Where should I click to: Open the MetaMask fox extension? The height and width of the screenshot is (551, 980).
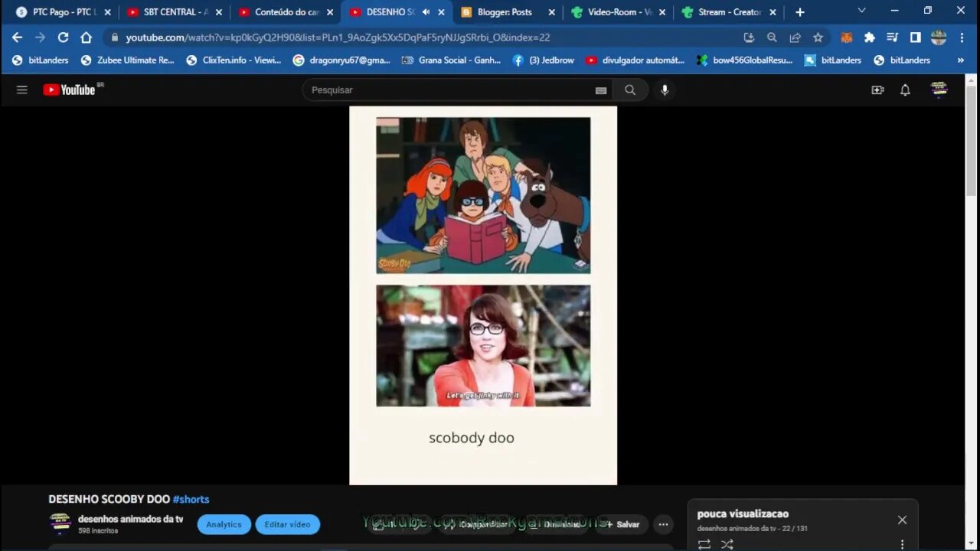(x=847, y=37)
